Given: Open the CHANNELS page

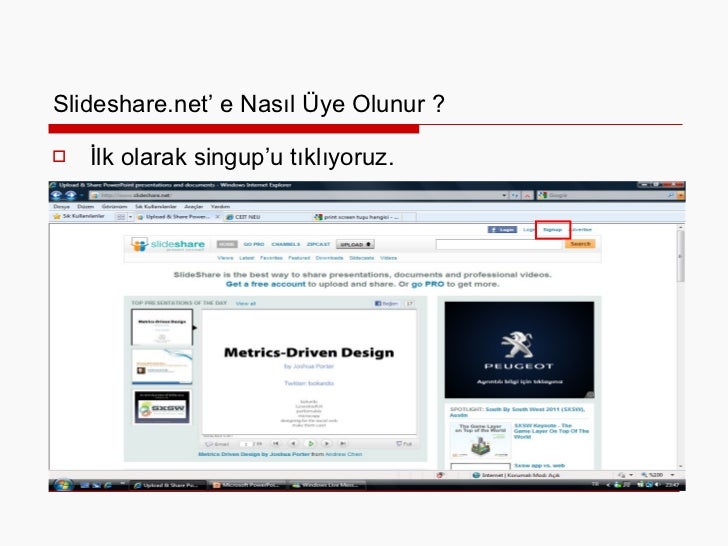Looking at the screenshot, I should 286,244.
